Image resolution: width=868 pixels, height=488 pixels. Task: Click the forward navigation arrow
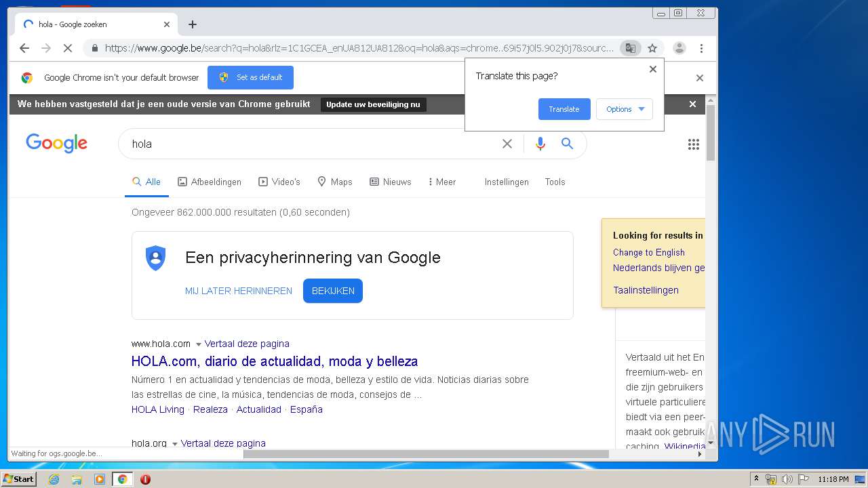tap(46, 48)
